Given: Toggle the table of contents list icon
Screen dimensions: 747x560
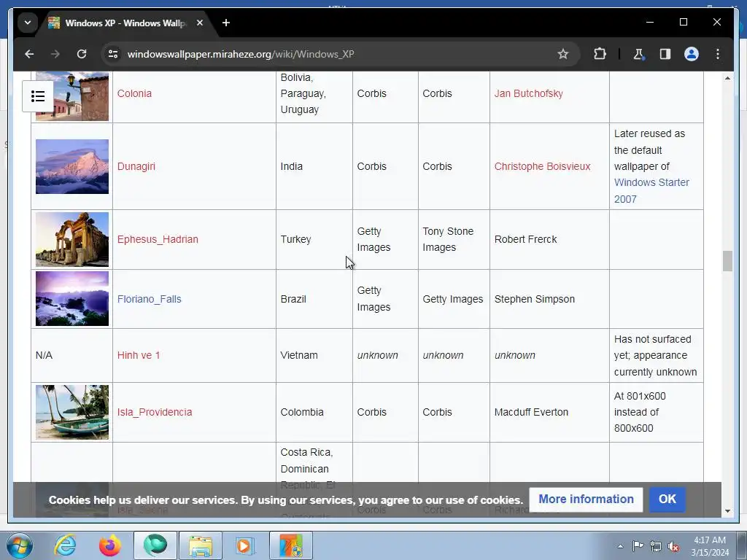Looking at the screenshot, I should coord(38,96).
